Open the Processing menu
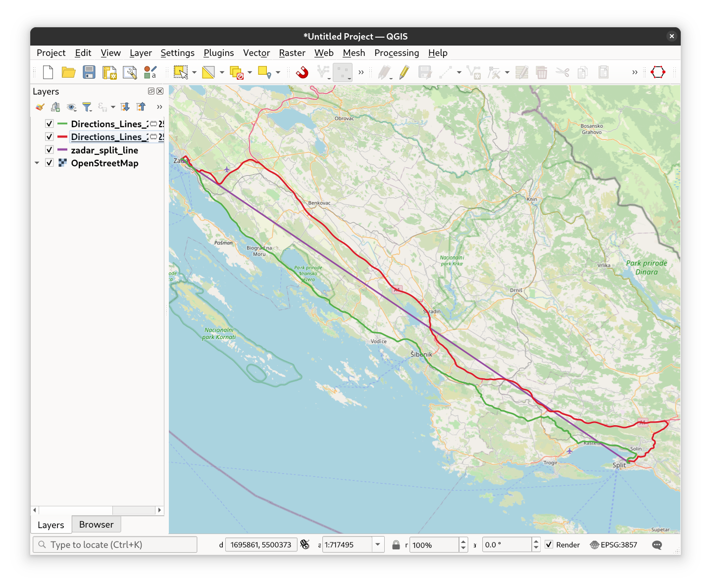The height and width of the screenshot is (588, 711). tap(396, 53)
